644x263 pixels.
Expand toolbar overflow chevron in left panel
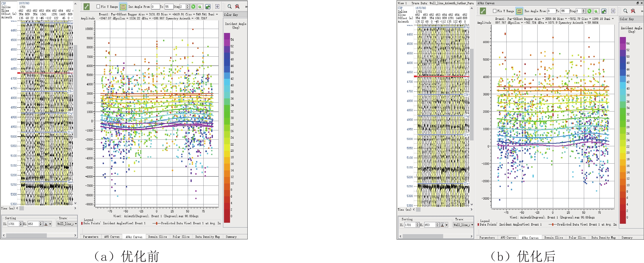tap(246, 7)
